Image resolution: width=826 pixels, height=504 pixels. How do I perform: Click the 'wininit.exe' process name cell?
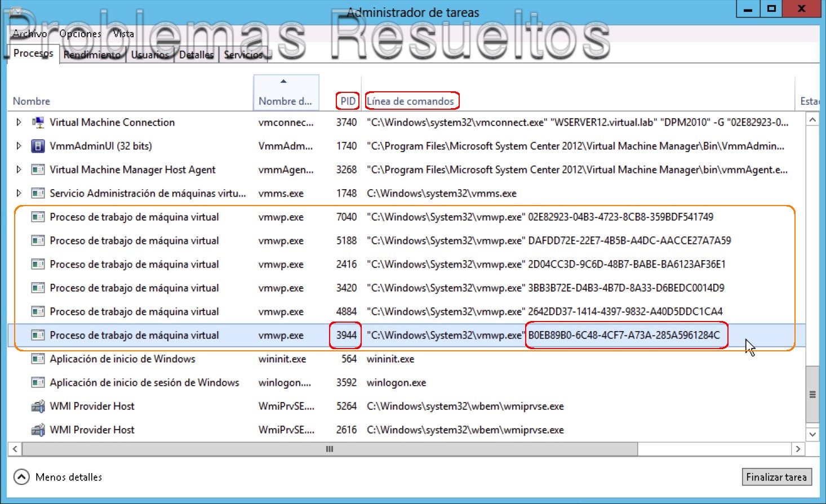coord(282,359)
